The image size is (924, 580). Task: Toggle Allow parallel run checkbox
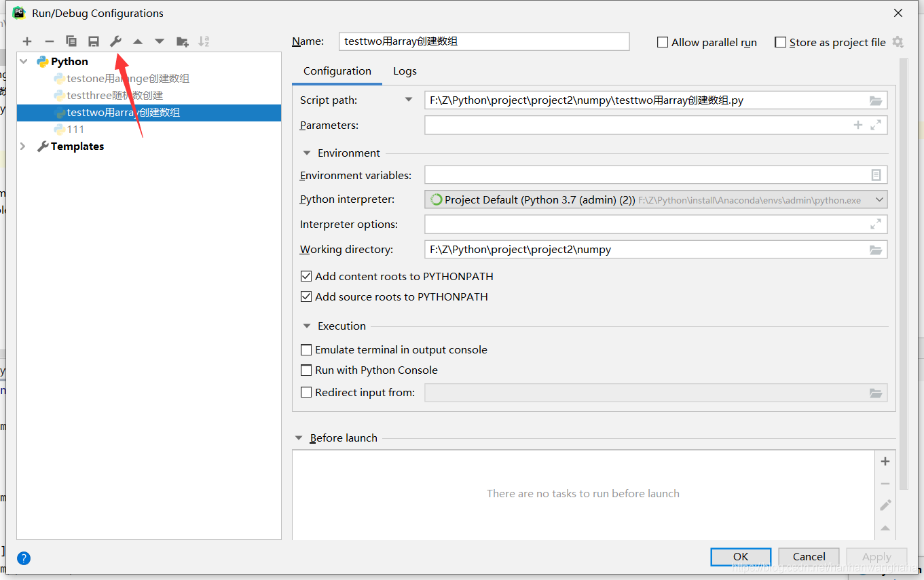click(663, 42)
